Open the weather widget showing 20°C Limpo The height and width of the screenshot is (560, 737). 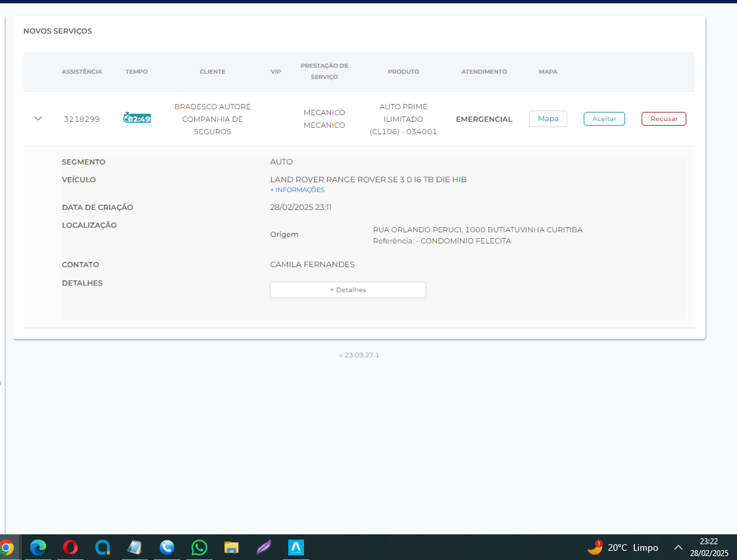pyautogui.click(x=623, y=547)
